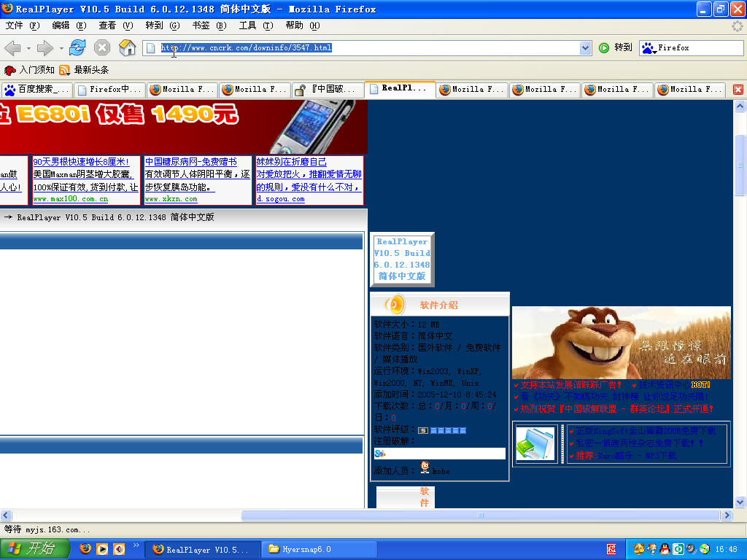Click the 支持本站发展请踩踩广告 link
Screen dimensions: 747x560
click(570, 385)
